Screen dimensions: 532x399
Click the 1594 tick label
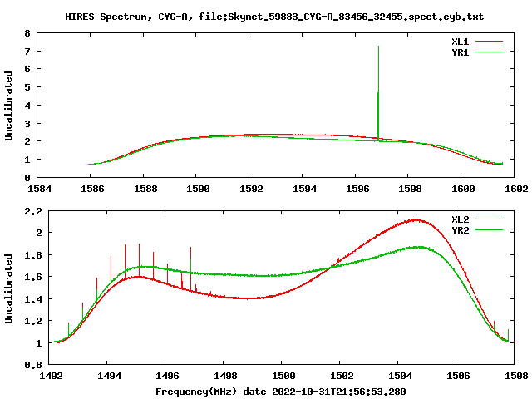[x=304, y=189]
